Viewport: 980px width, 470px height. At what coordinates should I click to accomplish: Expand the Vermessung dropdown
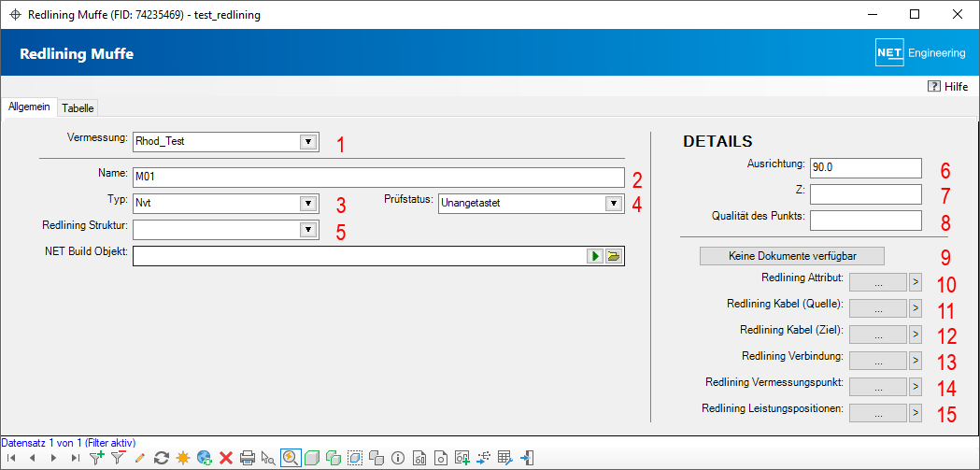(307, 142)
